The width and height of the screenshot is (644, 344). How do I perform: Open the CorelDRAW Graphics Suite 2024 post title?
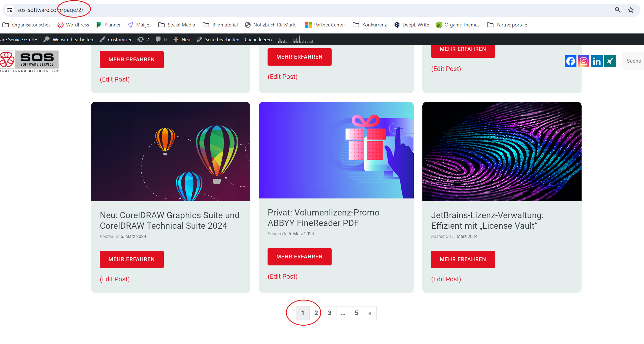pos(170,220)
